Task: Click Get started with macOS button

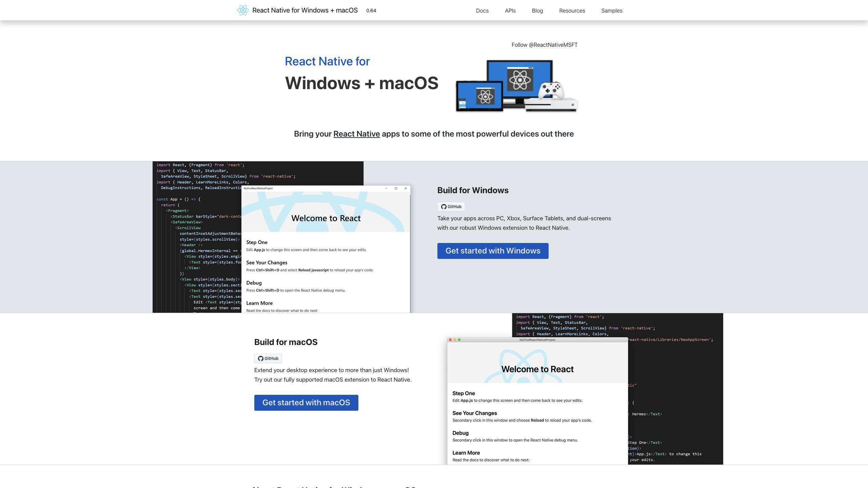Action: tap(306, 403)
